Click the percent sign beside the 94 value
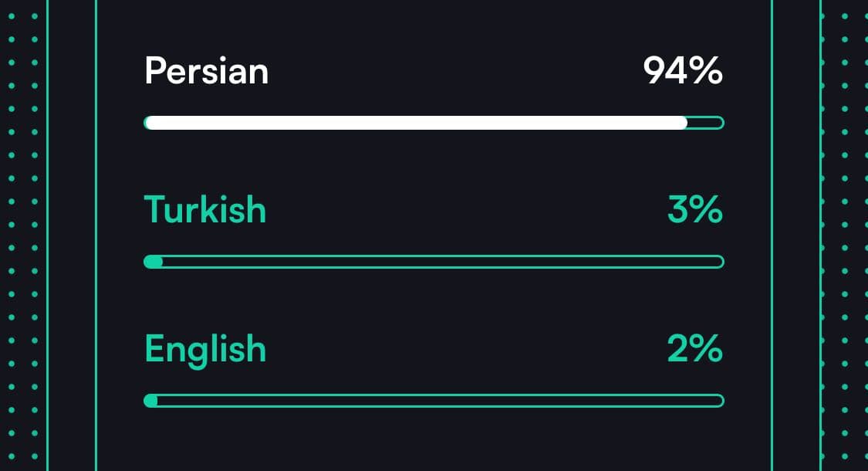 [707, 72]
